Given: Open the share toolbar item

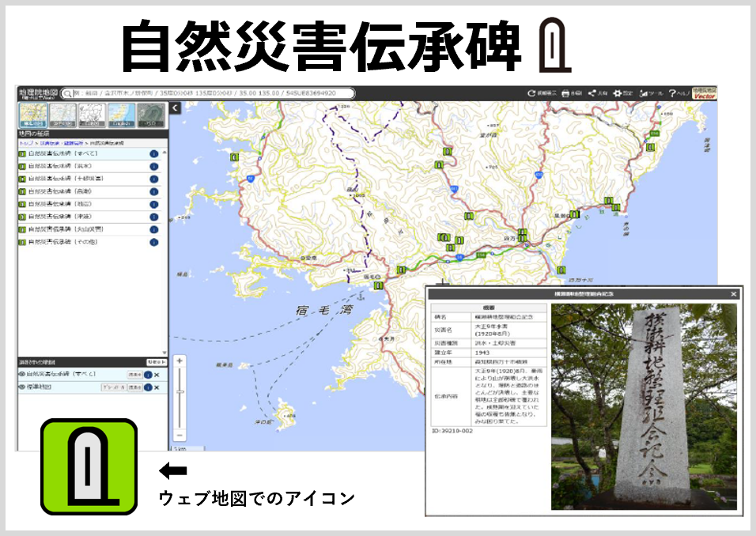Looking at the screenshot, I should coord(598,93).
